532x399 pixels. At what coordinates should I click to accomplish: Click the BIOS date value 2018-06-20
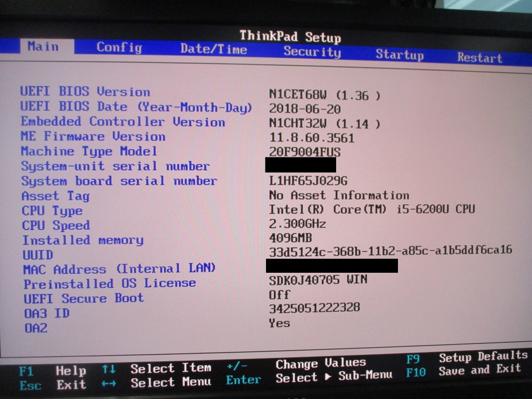point(304,109)
